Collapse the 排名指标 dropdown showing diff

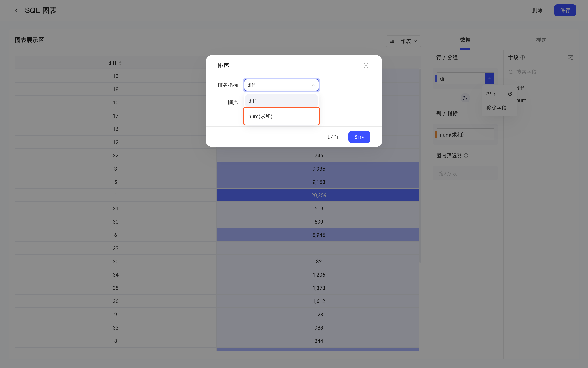281,85
